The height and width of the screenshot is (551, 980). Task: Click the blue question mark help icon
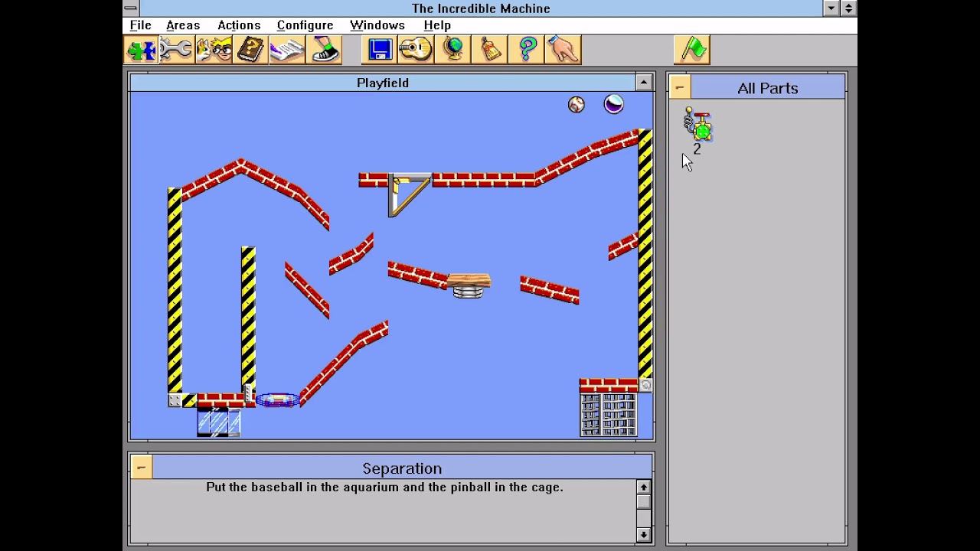click(x=526, y=50)
